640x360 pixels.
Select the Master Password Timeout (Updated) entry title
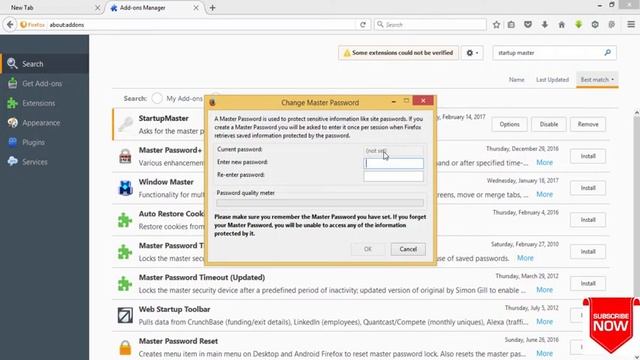tap(202, 277)
